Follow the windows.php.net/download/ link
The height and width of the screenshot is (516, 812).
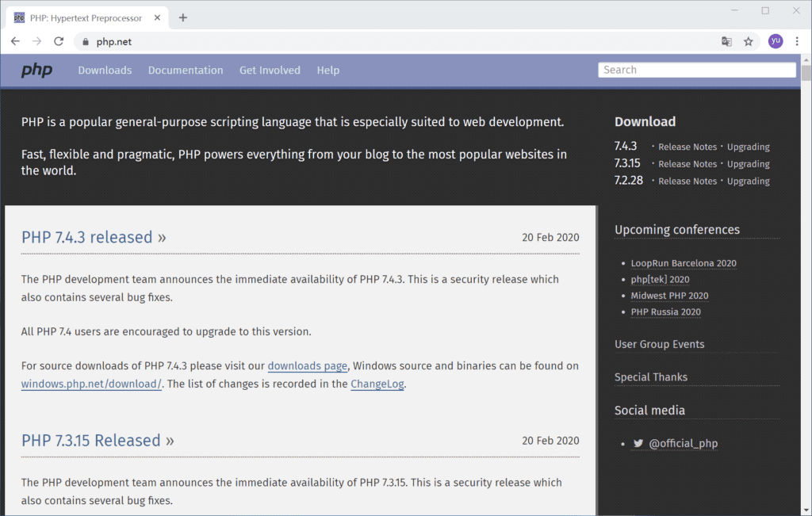tap(91, 384)
